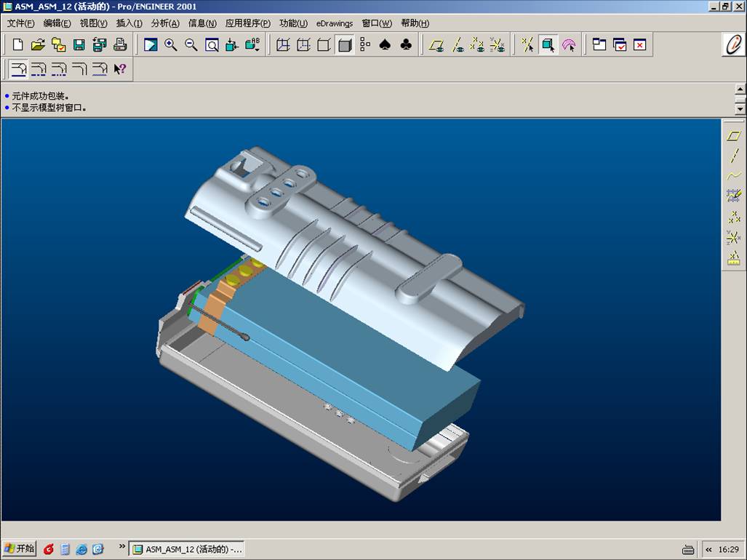The width and height of the screenshot is (747, 560).
Task: Save the model with the floppy disk icon
Action: [x=79, y=45]
